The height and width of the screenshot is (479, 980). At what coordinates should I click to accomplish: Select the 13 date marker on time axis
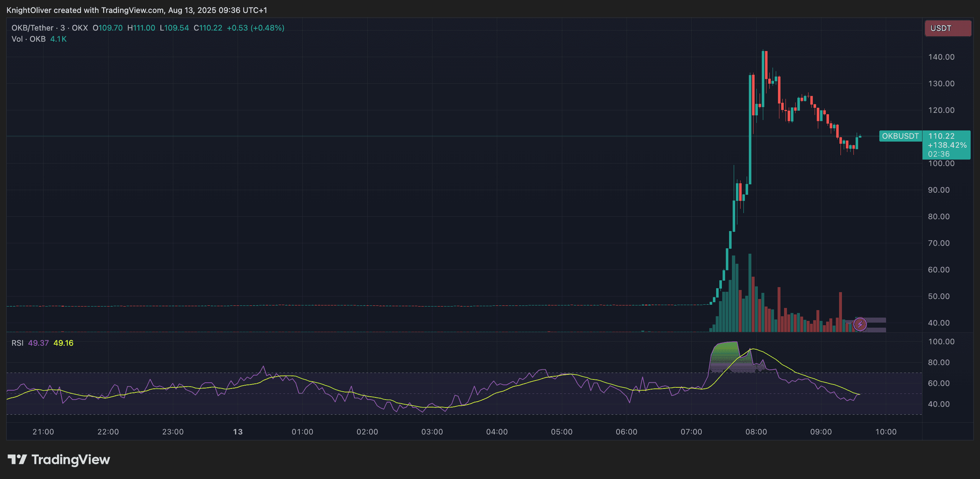pyautogui.click(x=238, y=432)
